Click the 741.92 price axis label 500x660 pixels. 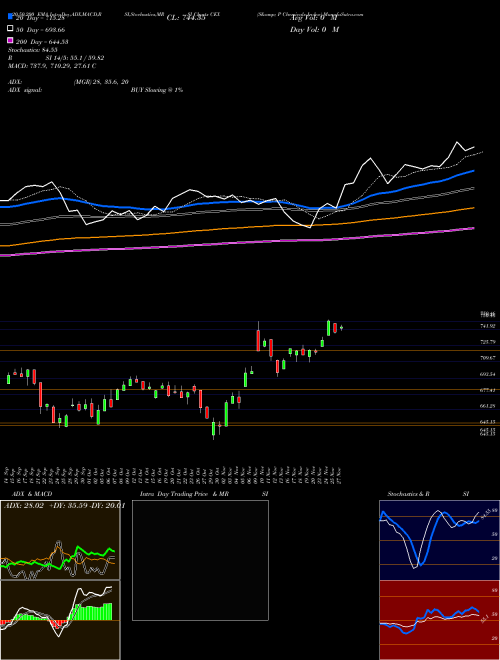tap(488, 326)
